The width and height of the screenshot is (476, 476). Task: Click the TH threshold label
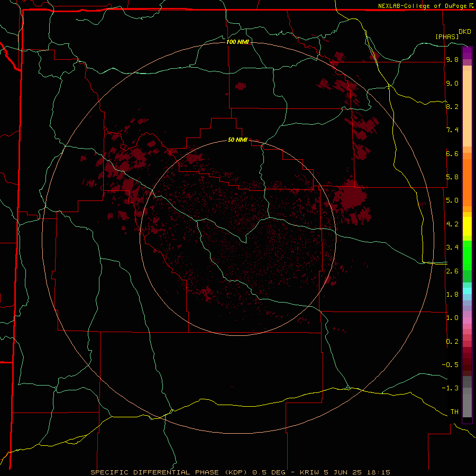click(454, 412)
